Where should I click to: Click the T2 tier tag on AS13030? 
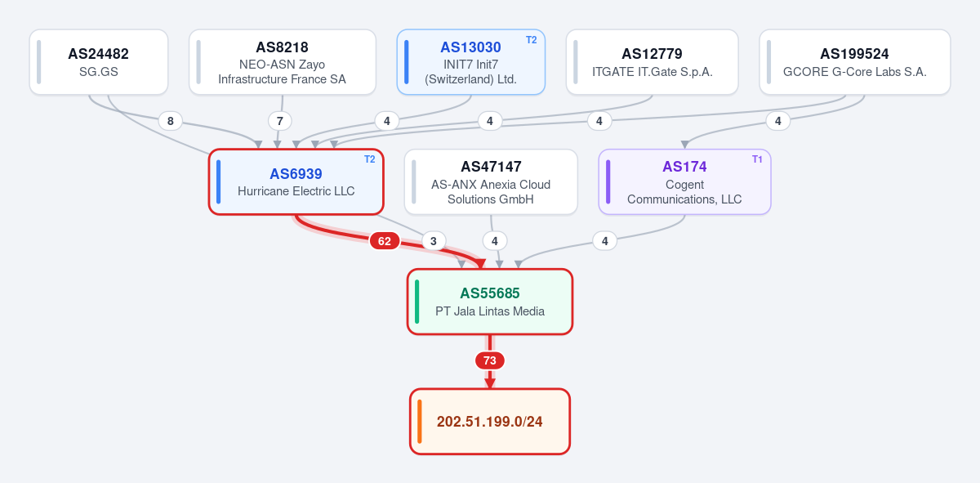point(532,40)
